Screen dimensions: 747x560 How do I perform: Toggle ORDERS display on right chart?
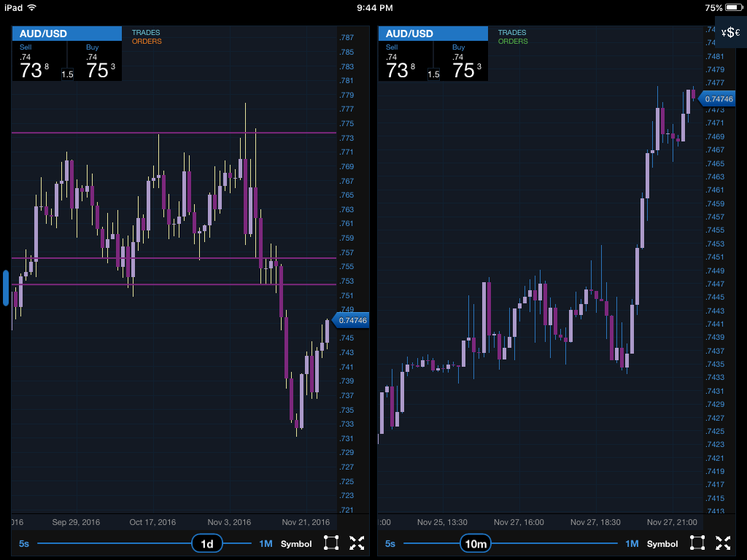[x=513, y=42]
